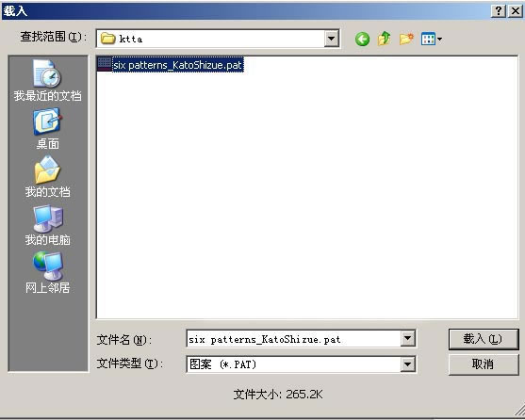Click the 取消 cancel button
Viewport: 525px width, 420px height.
click(484, 364)
